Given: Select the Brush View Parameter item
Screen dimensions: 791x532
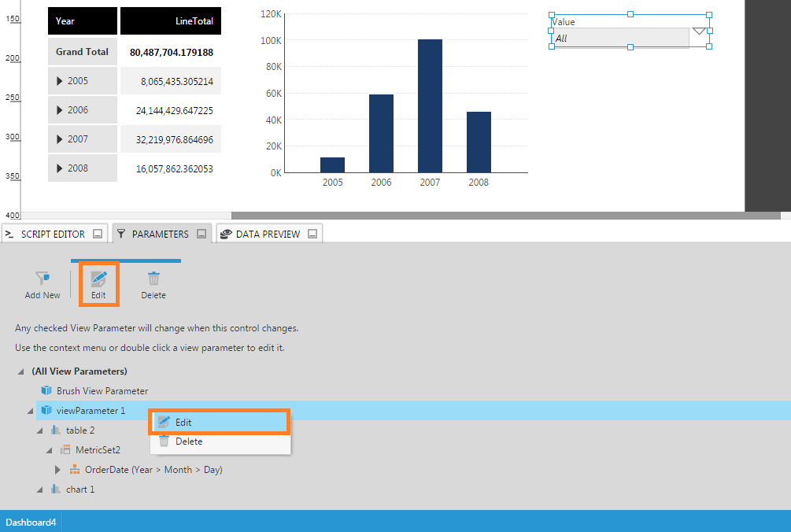Looking at the screenshot, I should click(102, 391).
